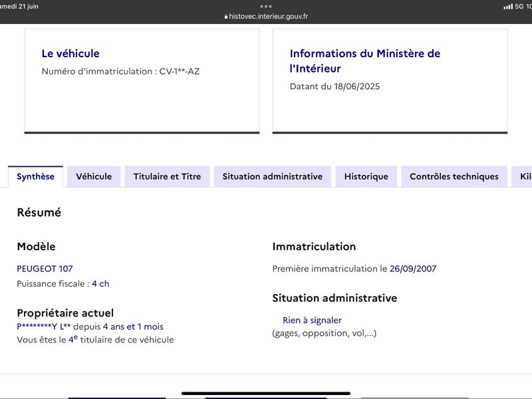Open the Contrôles techniques tab
The image size is (532, 399).
point(454,176)
